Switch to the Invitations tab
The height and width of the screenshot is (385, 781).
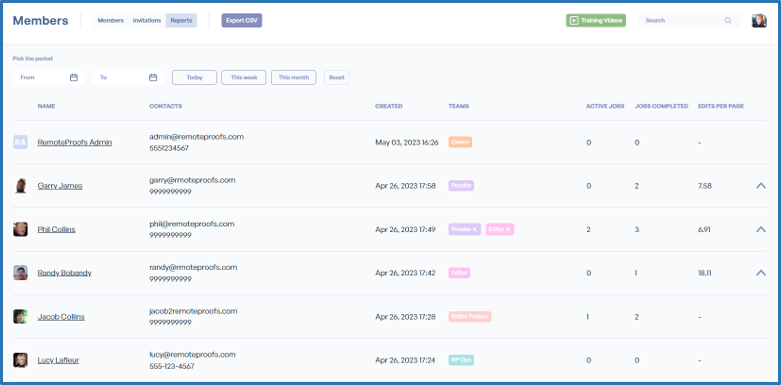pos(147,20)
